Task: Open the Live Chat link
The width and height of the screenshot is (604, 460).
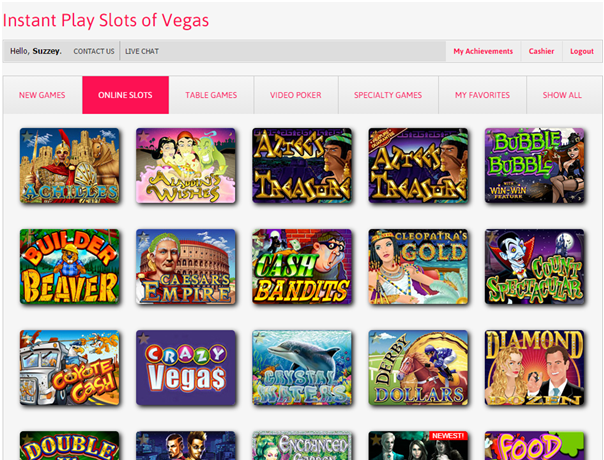Action: 142,51
